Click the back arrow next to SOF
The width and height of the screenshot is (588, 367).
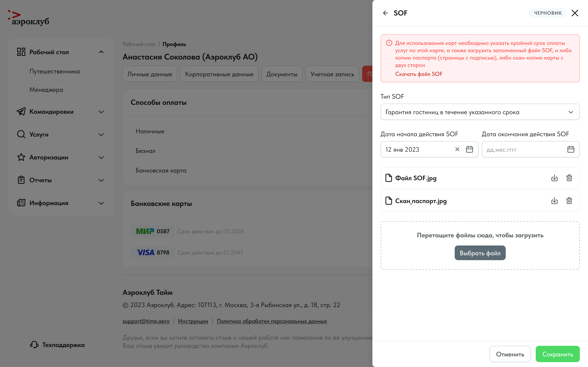(385, 13)
